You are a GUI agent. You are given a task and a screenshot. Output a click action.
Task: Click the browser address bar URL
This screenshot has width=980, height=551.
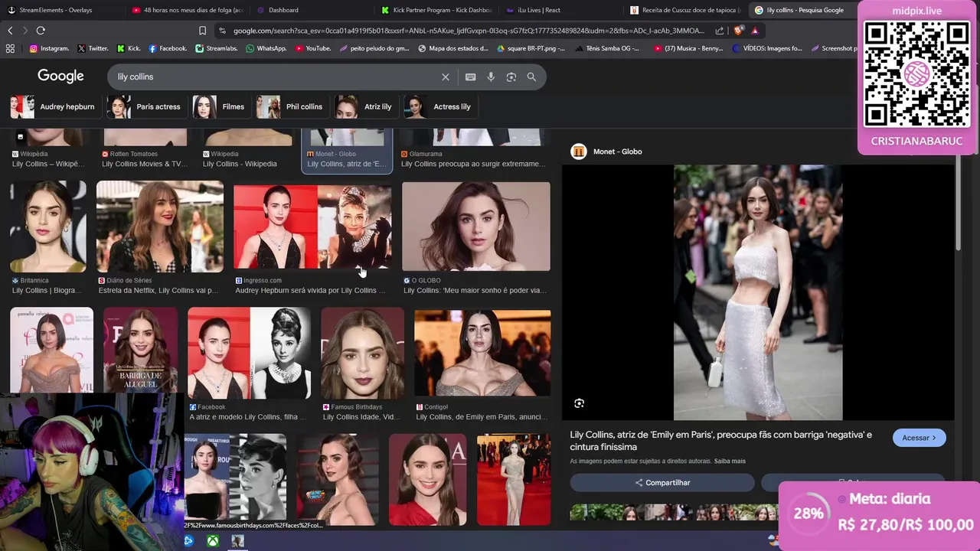[x=468, y=31]
